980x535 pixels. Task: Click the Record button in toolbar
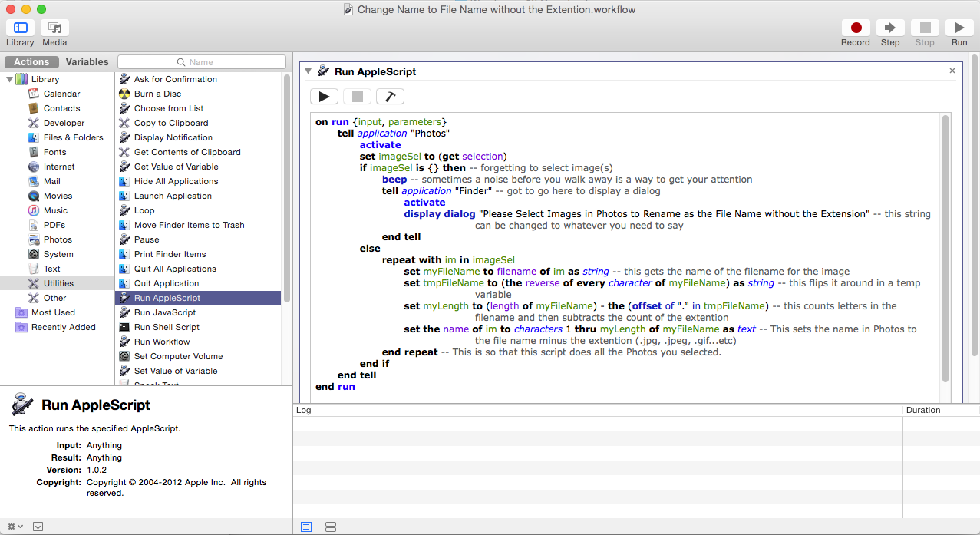(x=855, y=28)
